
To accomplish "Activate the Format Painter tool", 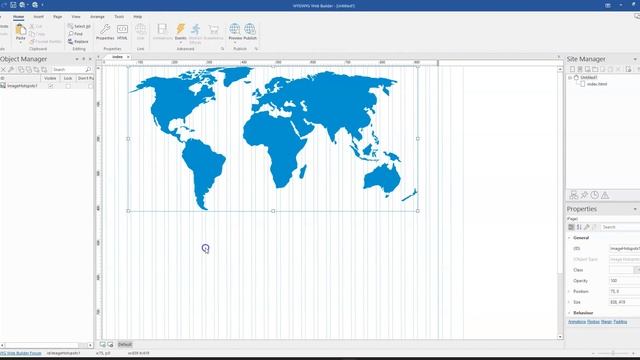I will (x=45, y=42).
